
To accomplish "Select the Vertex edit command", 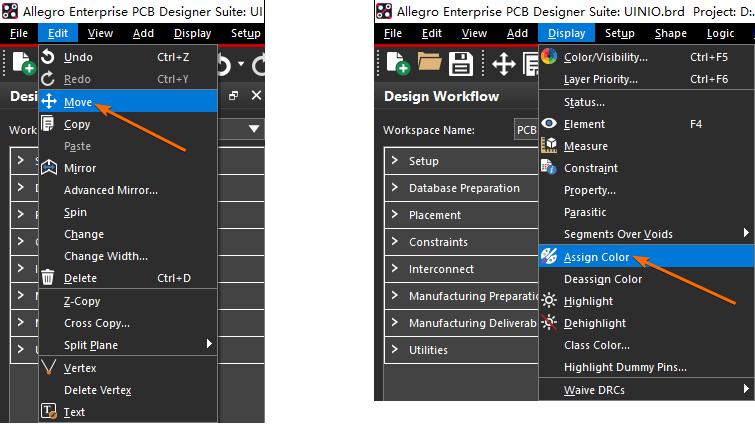I will pyautogui.click(x=80, y=368).
